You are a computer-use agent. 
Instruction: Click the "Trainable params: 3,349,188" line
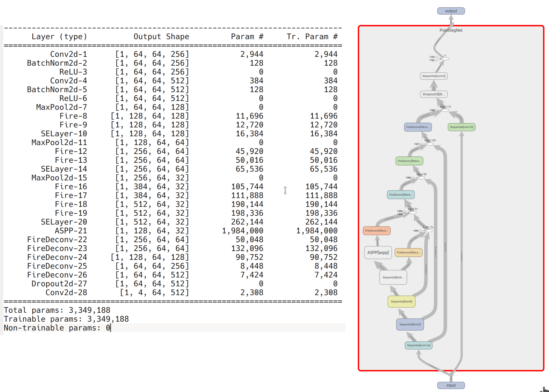point(66,319)
